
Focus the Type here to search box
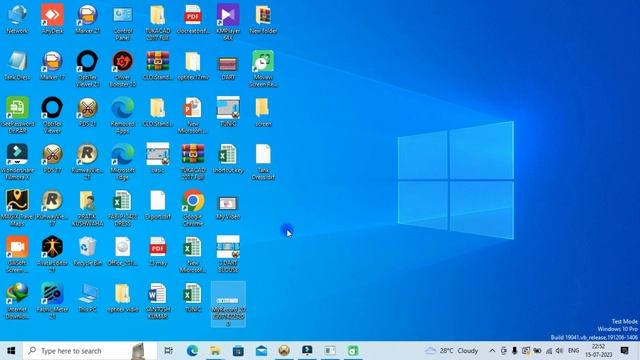pos(90,351)
